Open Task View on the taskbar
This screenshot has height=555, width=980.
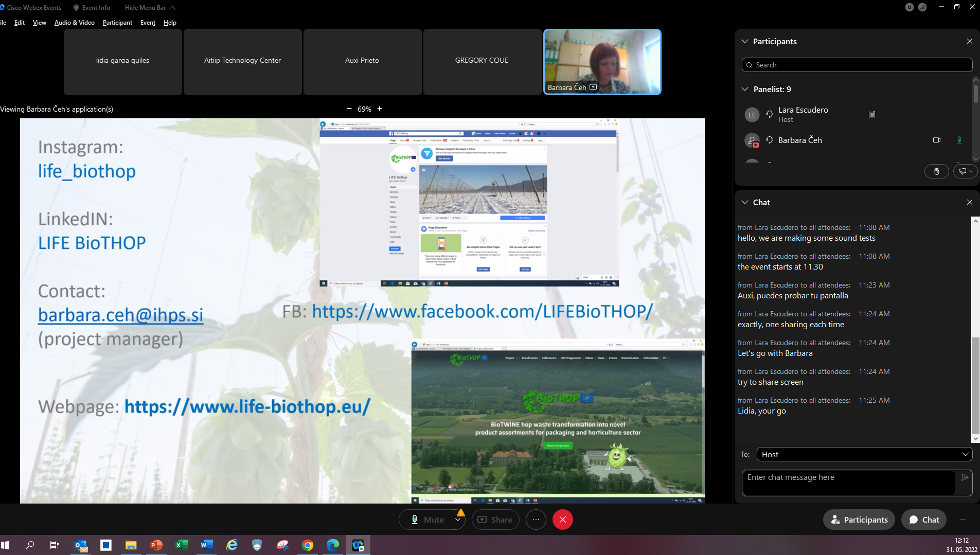point(55,545)
